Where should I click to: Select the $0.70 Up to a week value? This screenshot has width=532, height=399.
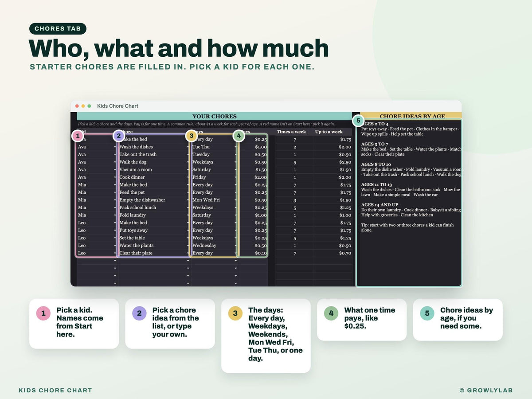coord(345,253)
